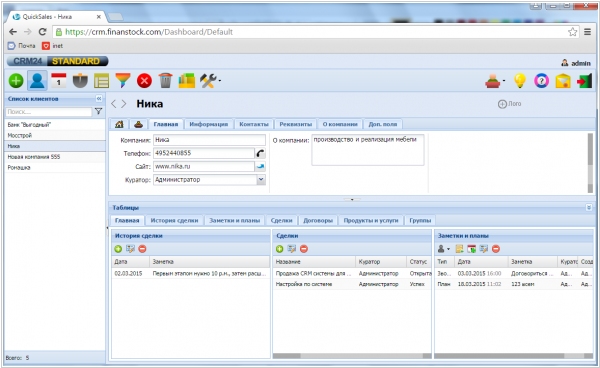This screenshot has width=600, height=368.
Task: Open the tools settings dropdown (hammer and wrench)
Action: point(210,81)
